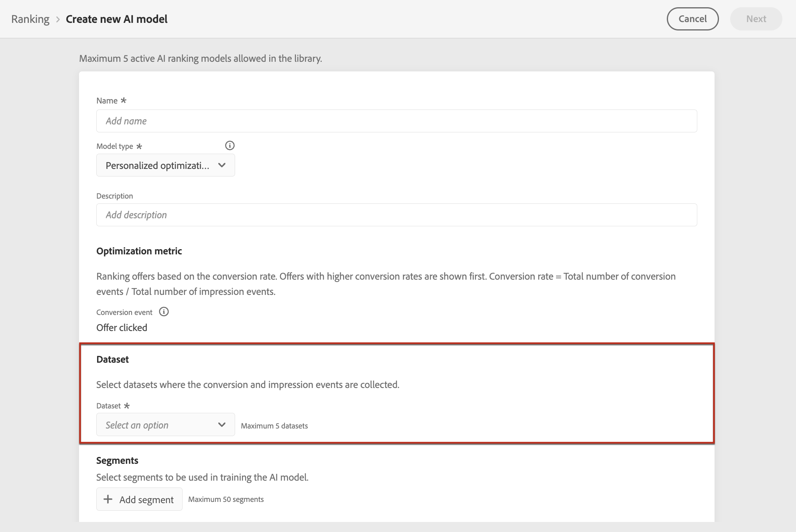The image size is (796, 532).
Task: Click the Next button
Action: point(756,19)
